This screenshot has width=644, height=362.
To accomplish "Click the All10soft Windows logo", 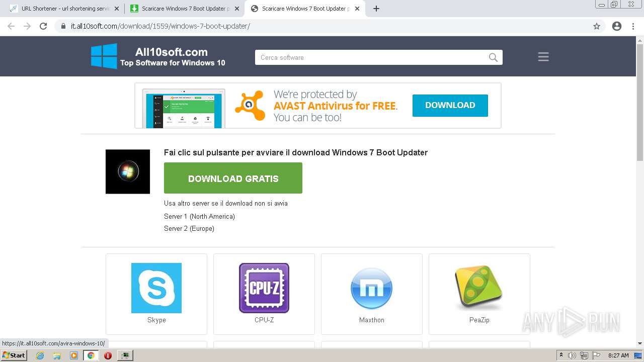I will [x=104, y=56].
